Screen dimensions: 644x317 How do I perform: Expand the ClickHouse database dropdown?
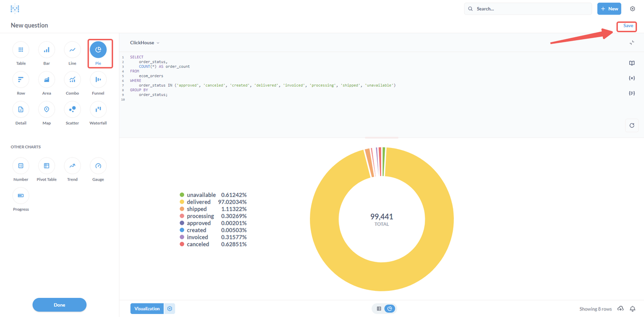click(x=145, y=43)
